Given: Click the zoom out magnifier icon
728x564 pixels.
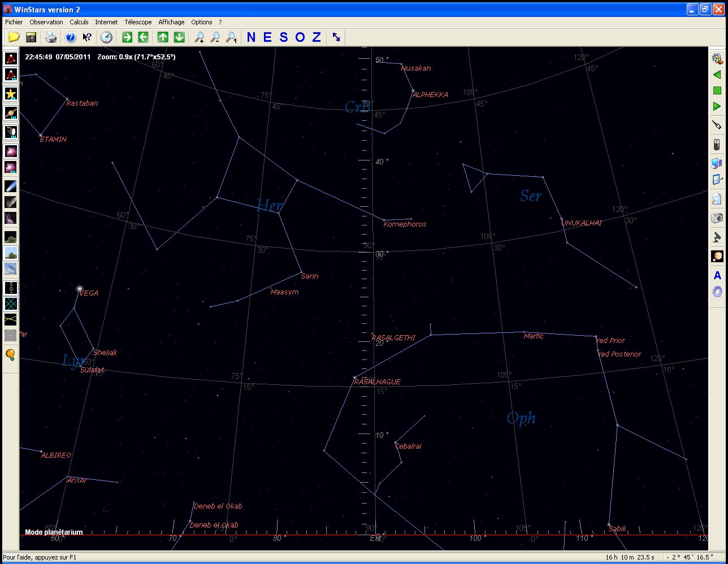Looking at the screenshot, I should (x=215, y=38).
